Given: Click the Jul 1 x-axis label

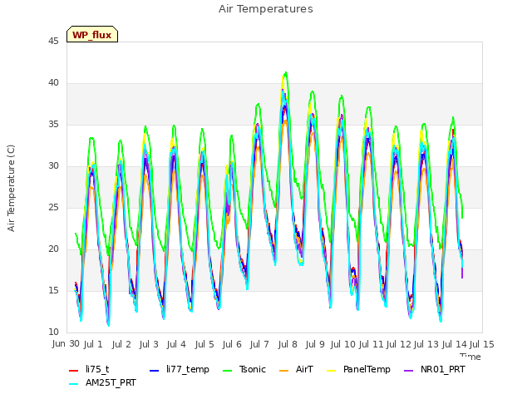Looking at the screenshot, I should [x=93, y=344].
